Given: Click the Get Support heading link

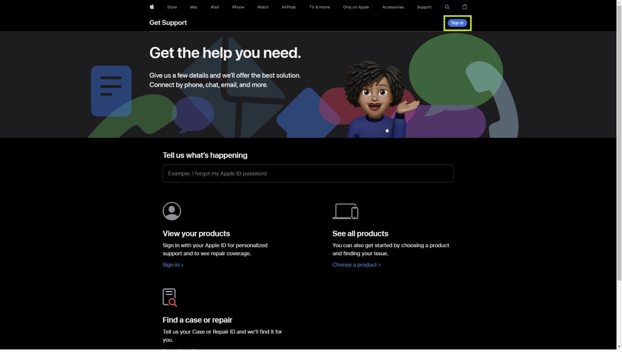Looking at the screenshot, I should (x=168, y=23).
